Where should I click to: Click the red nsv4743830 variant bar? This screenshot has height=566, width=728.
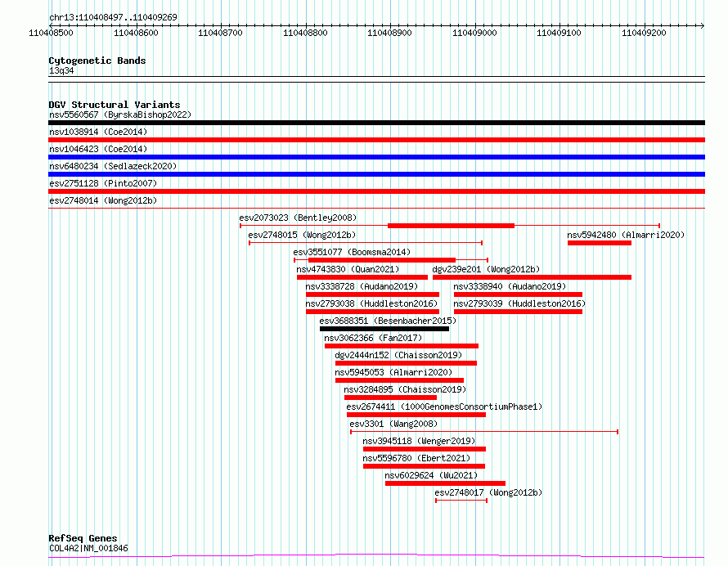[x=362, y=277]
